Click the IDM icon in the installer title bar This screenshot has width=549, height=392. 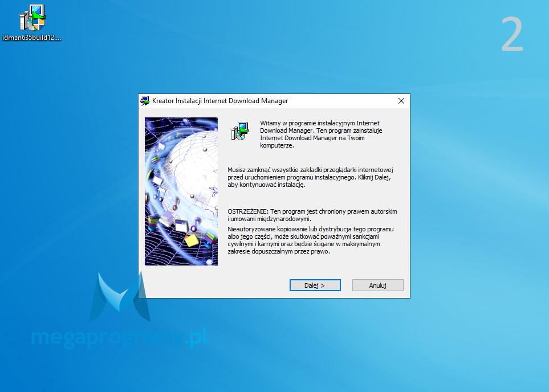pyautogui.click(x=145, y=101)
